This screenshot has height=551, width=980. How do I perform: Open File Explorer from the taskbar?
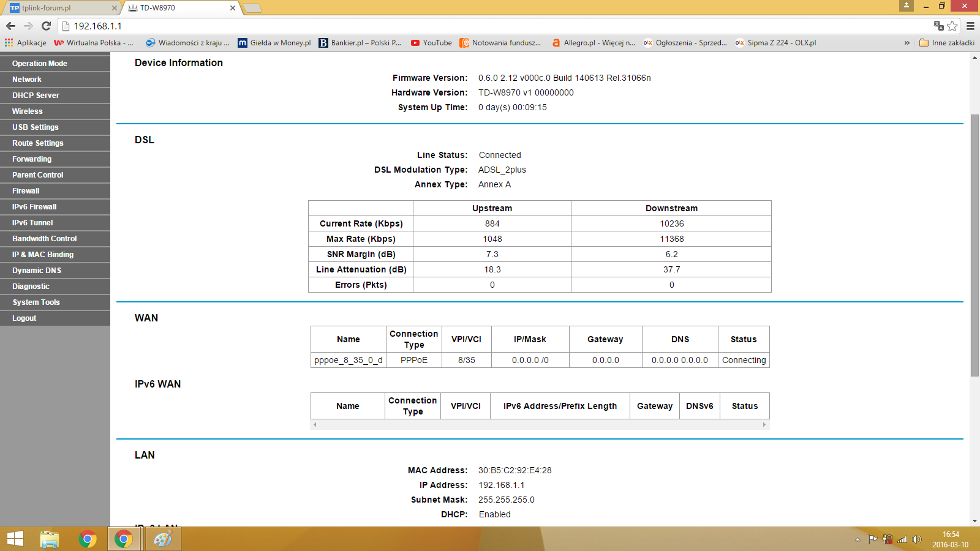coord(50,539)
